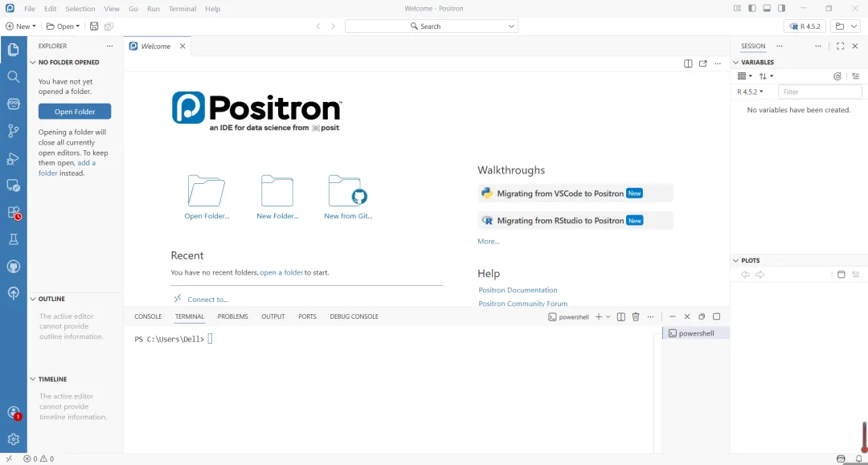Open Migrating from RStudio to Positron walkthrough
The height and width of the screenshot is (465, 868).
(575, 221)
